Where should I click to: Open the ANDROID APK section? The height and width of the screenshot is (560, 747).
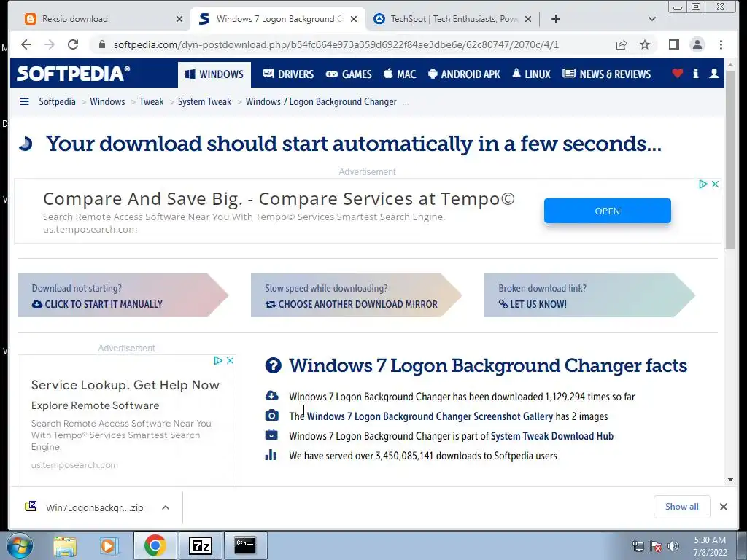pos(464,74)
